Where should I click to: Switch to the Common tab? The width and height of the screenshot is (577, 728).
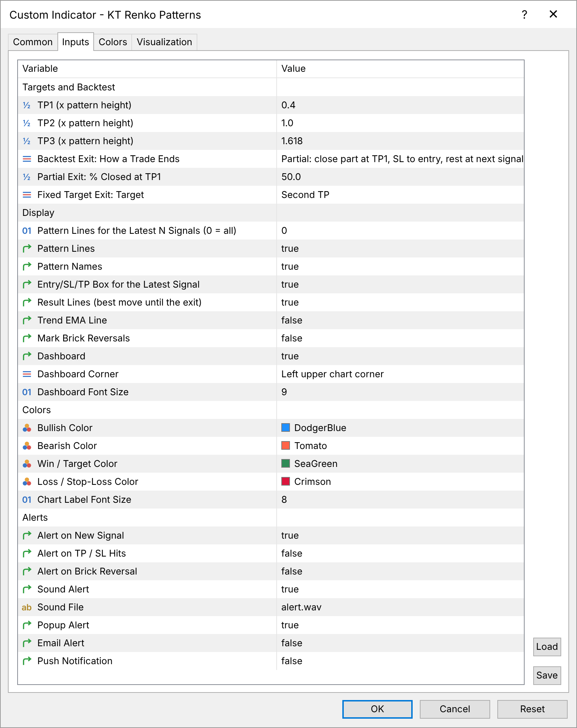pos(33,42)
